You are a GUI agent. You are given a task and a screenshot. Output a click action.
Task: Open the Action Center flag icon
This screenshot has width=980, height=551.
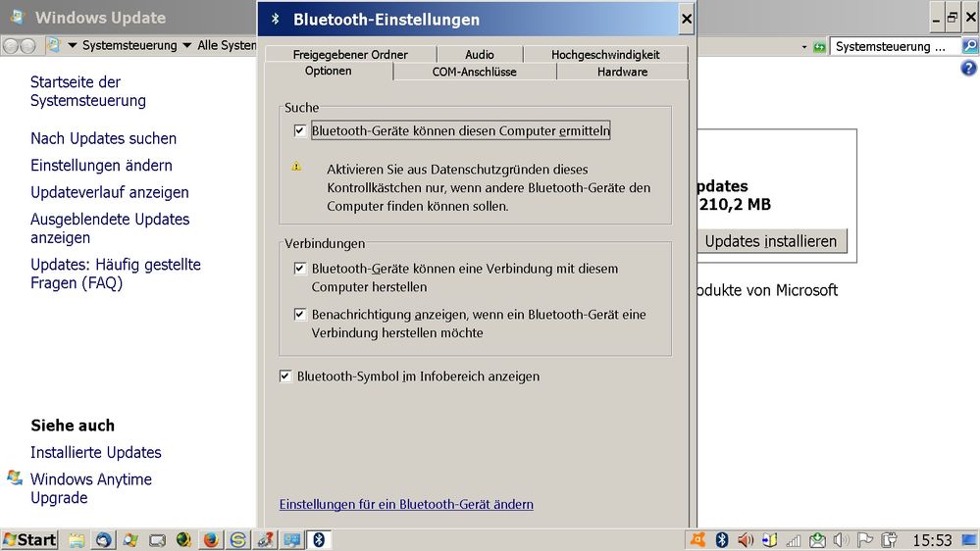click(x=865, y=539)
